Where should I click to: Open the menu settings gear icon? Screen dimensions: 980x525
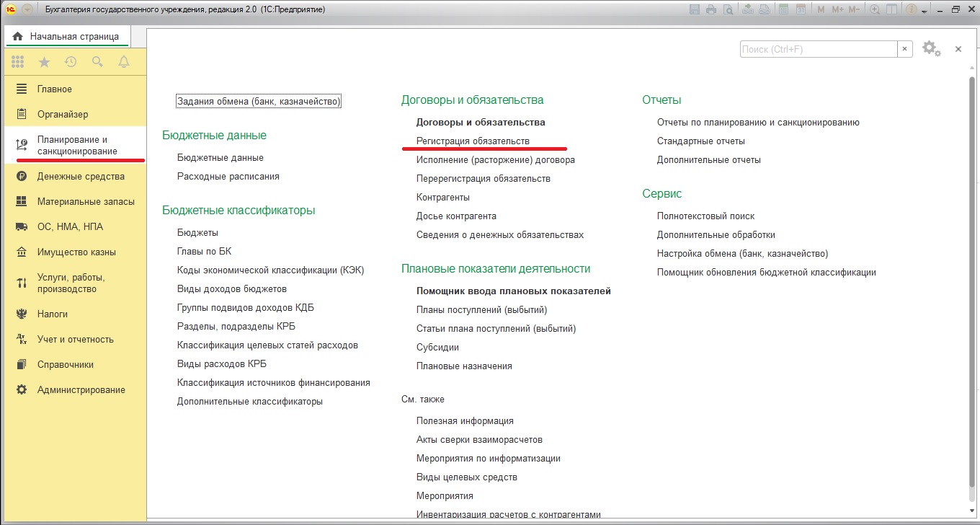coord(931,48)
